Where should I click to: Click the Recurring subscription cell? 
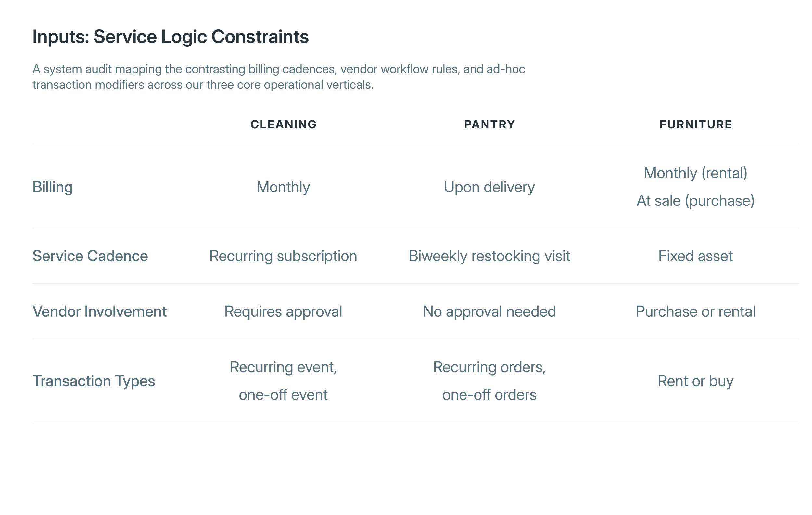[283, 256]
